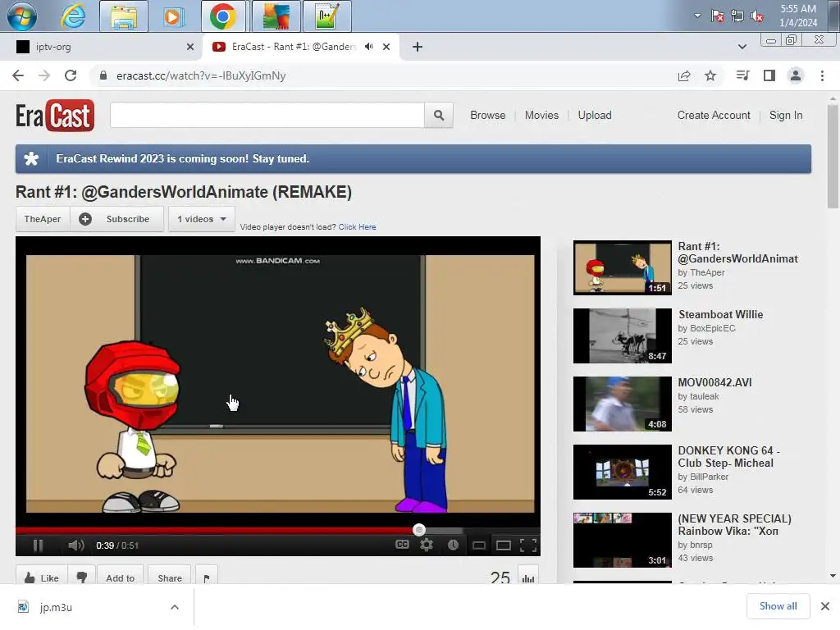Image resolution: width=840 pixels, height=630 pixels.
Task: Close the iptv-org tab
Action: [x=190, y=47]
